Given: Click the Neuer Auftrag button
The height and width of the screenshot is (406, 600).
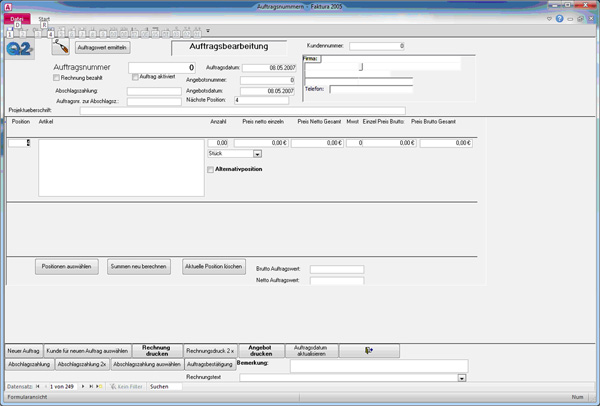Looking at the screenshot, I should pyautogui.click(x=24, y=351).
